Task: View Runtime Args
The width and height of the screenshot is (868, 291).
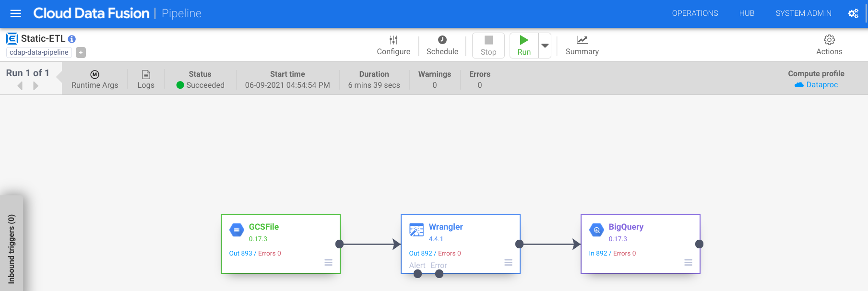Action: (95, 80)
